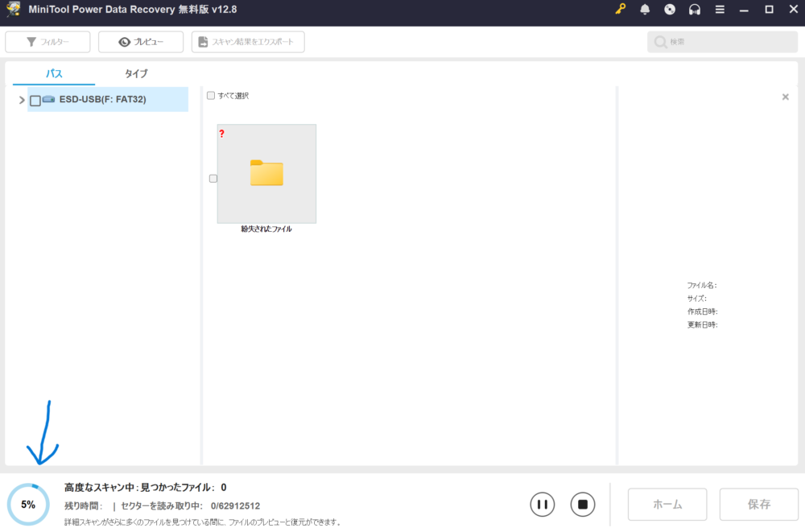Click the フィルター button
805x532 pixels.
pyautogui.click(x=47, y=42)
